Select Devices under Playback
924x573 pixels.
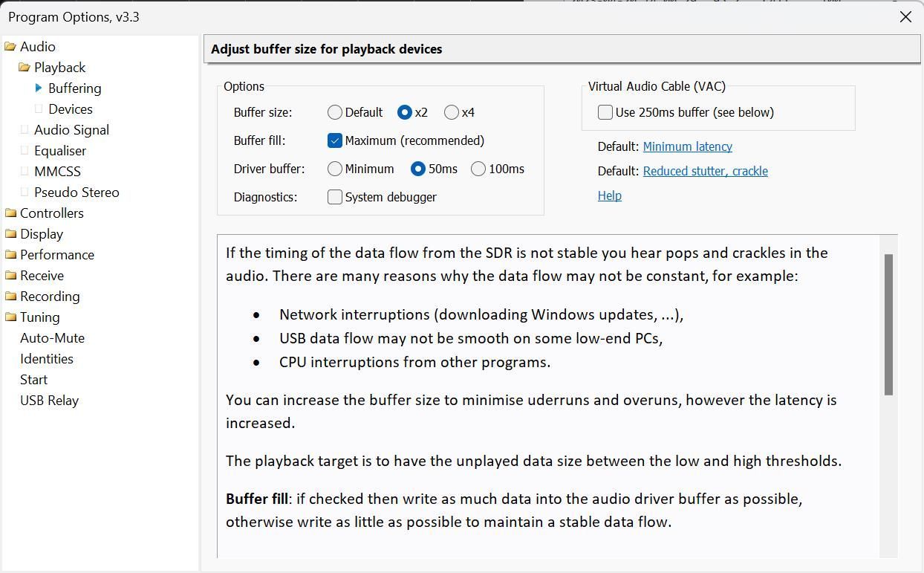[71, 109]
